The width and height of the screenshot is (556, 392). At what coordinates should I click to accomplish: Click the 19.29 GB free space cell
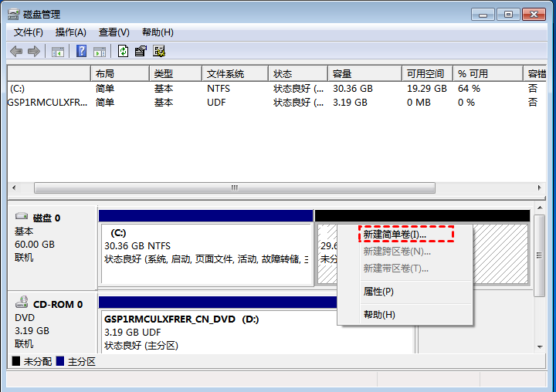point(426,89)
